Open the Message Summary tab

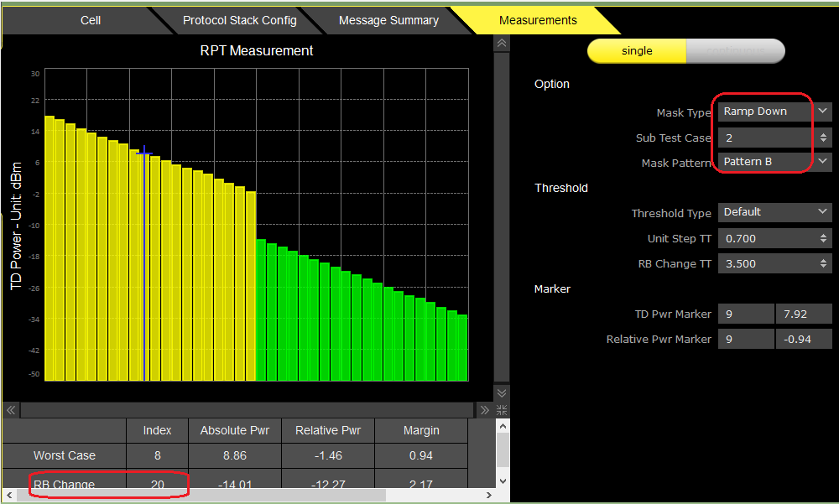[x=388, y=20]
